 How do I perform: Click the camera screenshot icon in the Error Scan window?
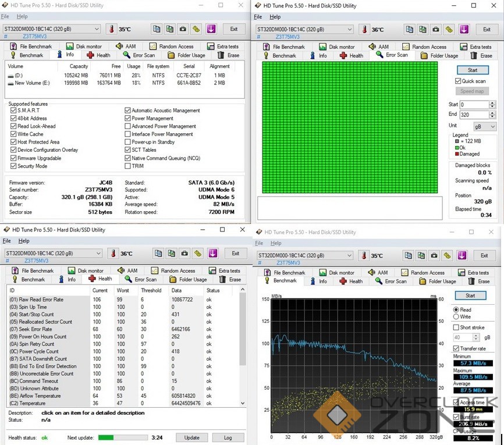[436, 29]
